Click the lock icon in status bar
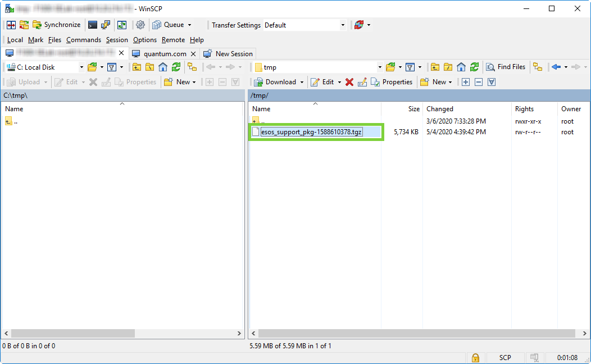 [x=475, y=358]
